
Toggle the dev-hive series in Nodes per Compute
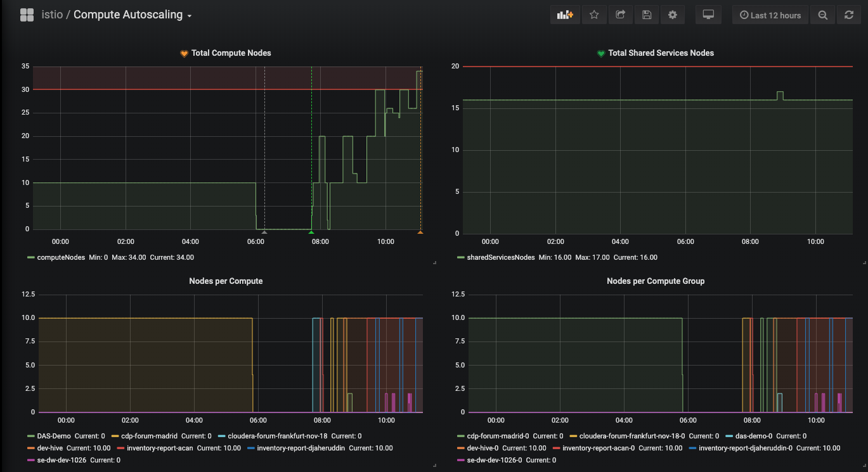tap(51, 448)
